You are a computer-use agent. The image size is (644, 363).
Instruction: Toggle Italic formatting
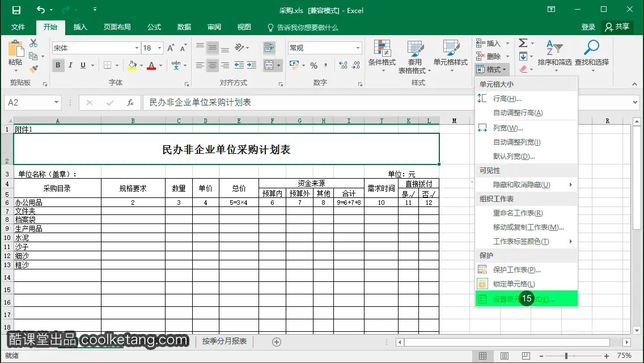click(x=70, y=65)
